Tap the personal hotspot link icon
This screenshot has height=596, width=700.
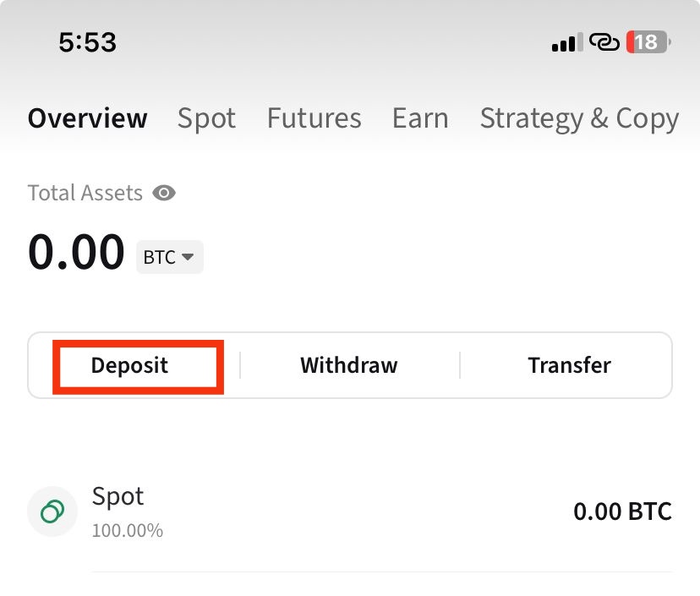point(604,42)
